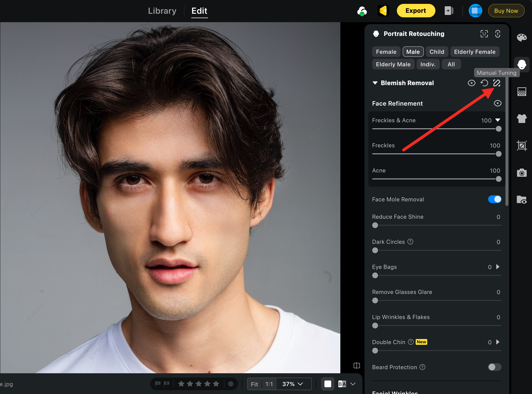This screenshot has width=532, height=394.
Task: Select the Elderly Female category tab
Action: tap(475, 52)
